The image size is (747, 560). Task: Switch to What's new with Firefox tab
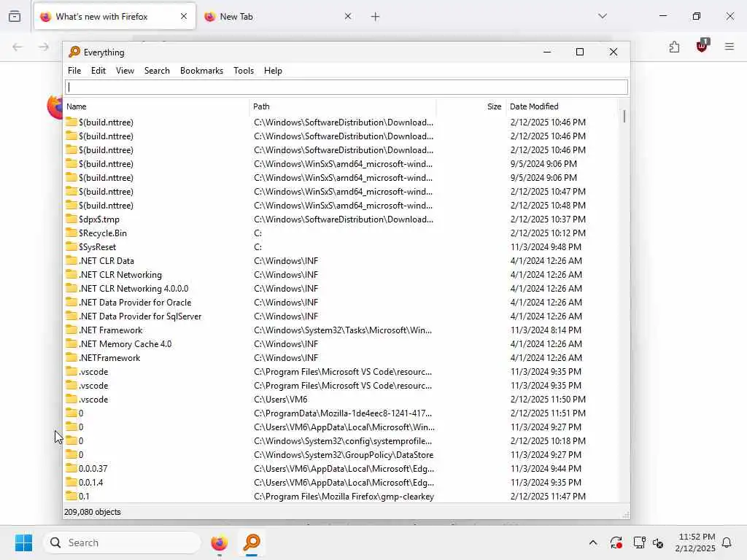click(x=115, y=17)
